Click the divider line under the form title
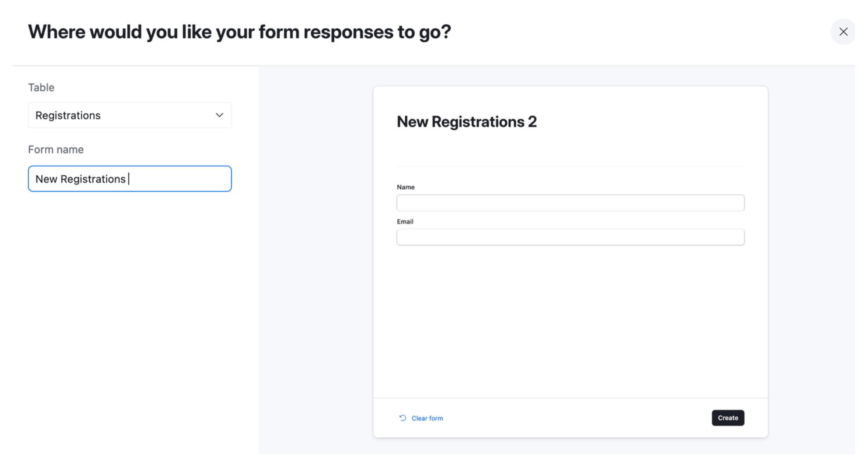868x467 pixels. 570,166
